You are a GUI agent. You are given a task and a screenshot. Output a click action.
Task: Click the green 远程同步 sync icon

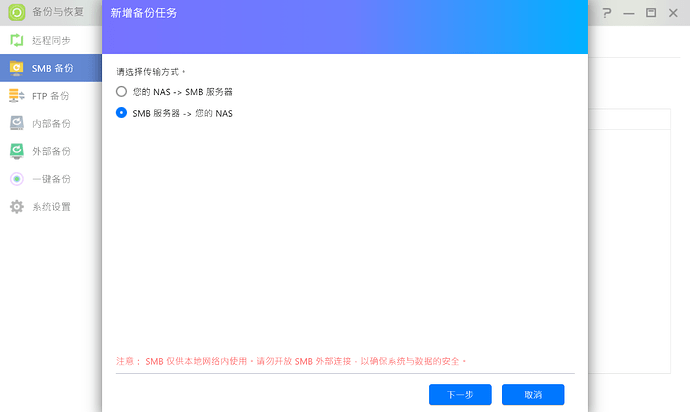[x=16, y=41]
